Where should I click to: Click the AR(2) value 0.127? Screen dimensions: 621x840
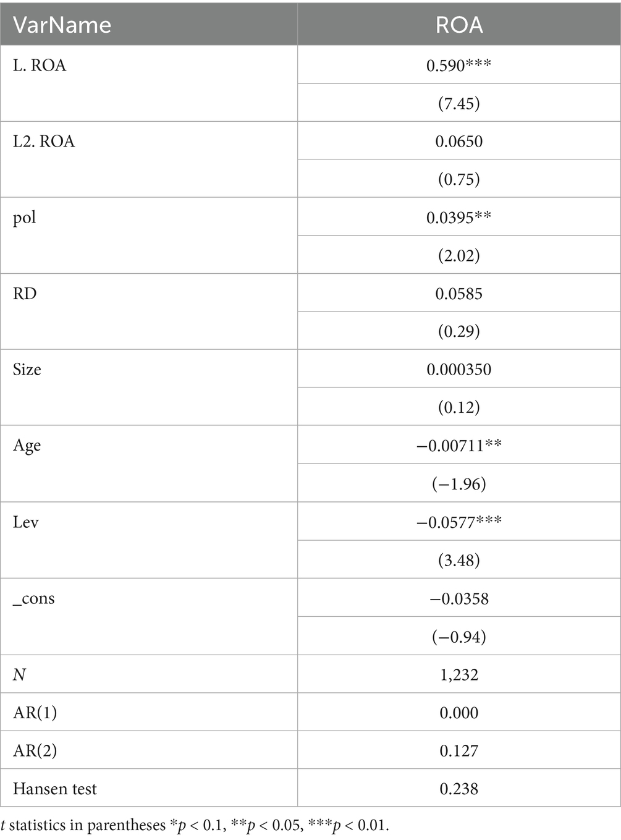point(458,750)
